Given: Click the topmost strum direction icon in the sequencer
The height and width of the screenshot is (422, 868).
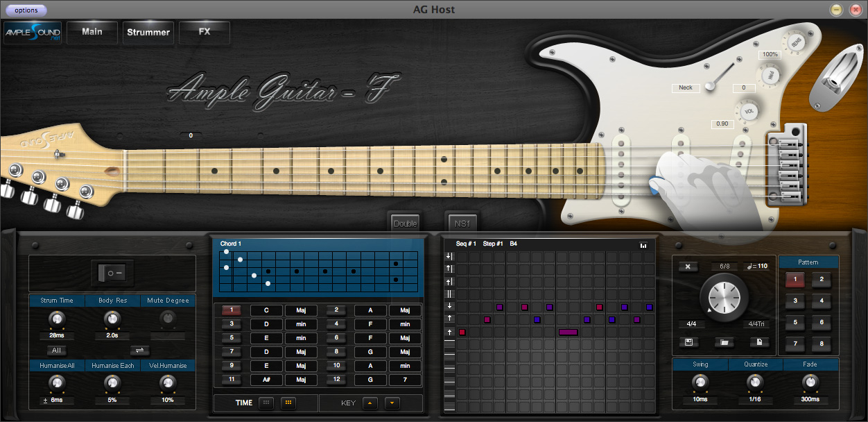Looking at the screenshot, I should 449,256.
